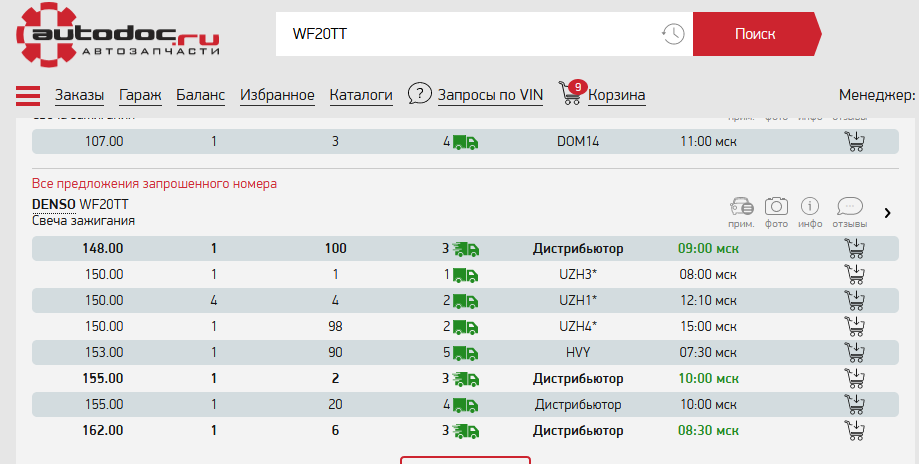Click the applicability car icon
This screenshot has height=464, width=919.
[x=741, y=206]
